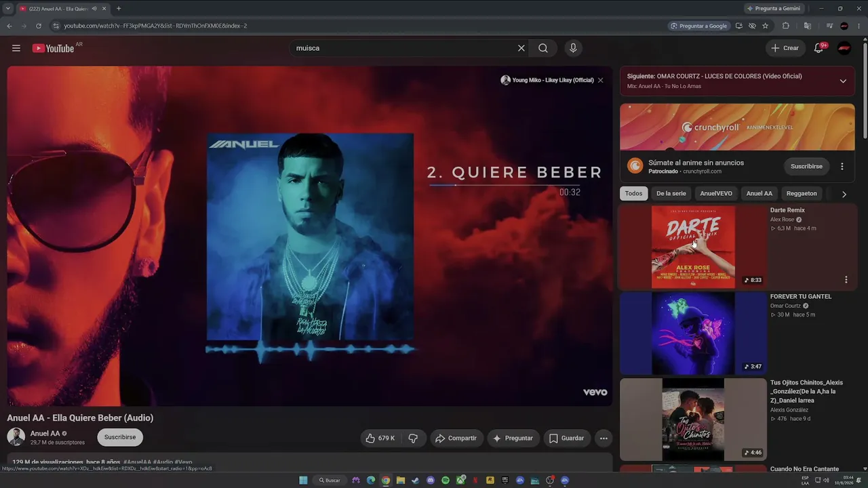Open Steam from the taskbar
This screenshot has height=488, width=868.
point(416,481)
